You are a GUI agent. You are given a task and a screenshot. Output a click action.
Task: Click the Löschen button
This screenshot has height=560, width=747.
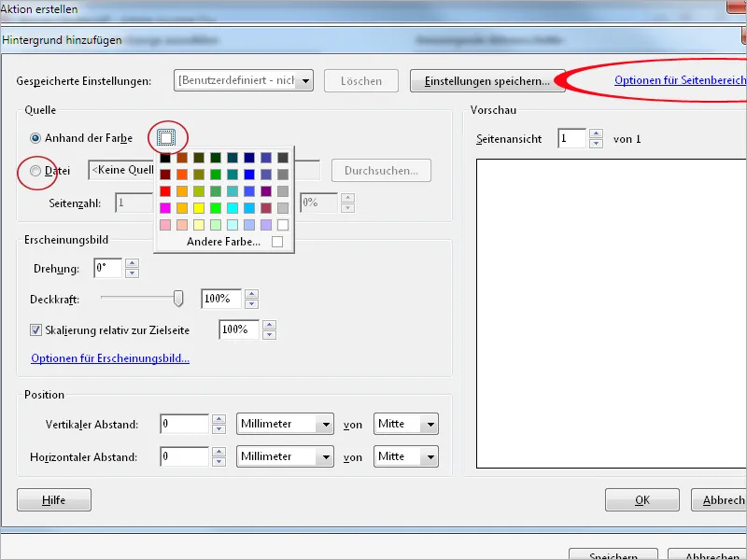pos(361,81)
